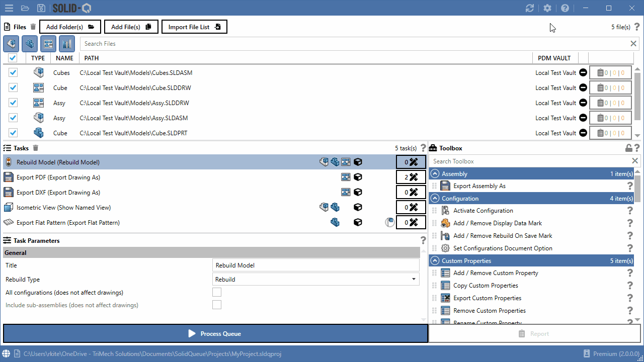Click the trash icon next to Files
Image resolution: width=644 pixels, height=362 pixels.
click(33, 27)
